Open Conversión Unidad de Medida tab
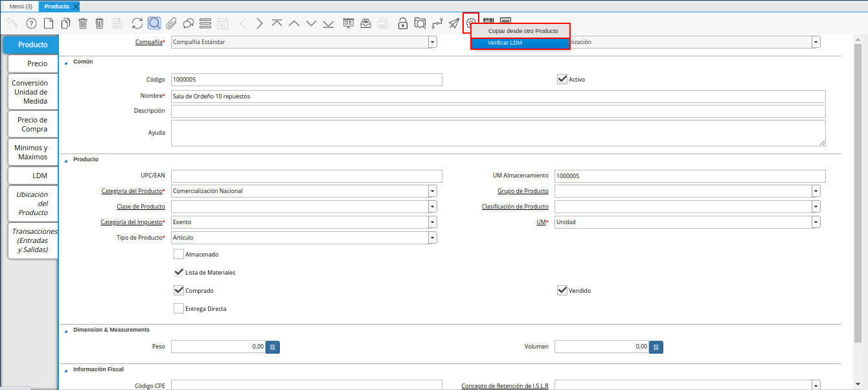The image size is (868, 390). [x=34, y=92]
